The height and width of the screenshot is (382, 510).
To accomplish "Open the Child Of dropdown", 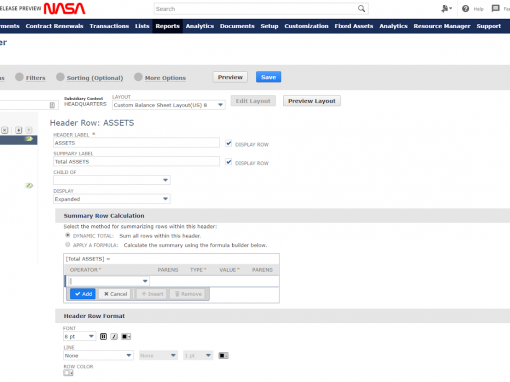I will (x=112, y=180).
